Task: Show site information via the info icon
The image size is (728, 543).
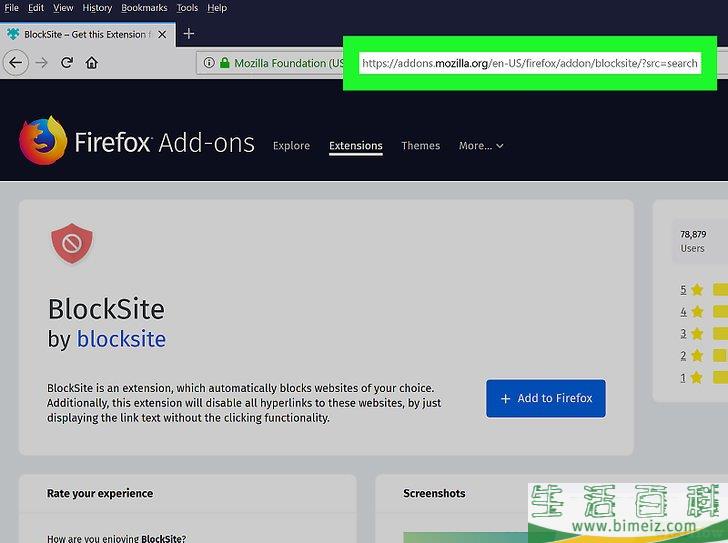Action: click(209, 63)
